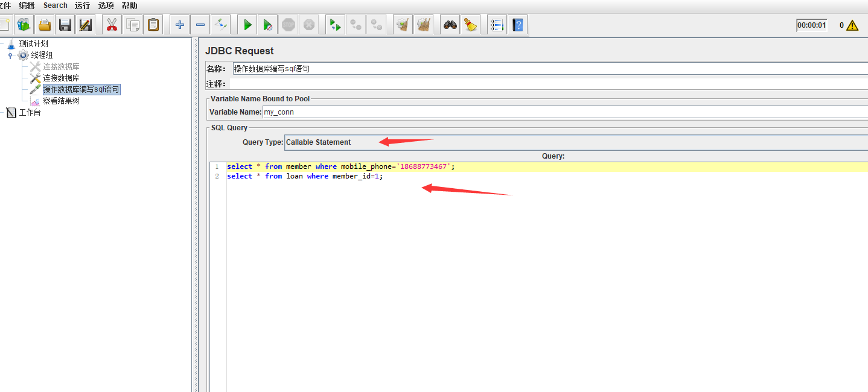Click the blue Help book icon
Screen dimensions: 868x392
tap(517, 25)
